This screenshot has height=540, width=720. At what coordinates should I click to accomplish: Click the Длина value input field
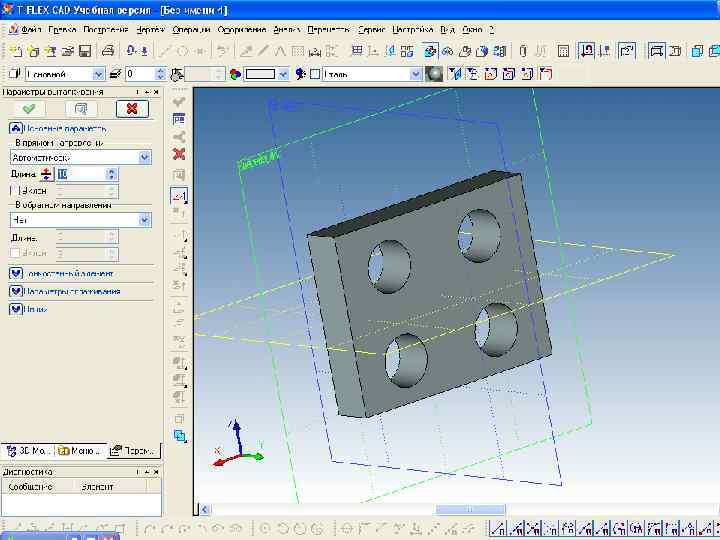(81, 174)
